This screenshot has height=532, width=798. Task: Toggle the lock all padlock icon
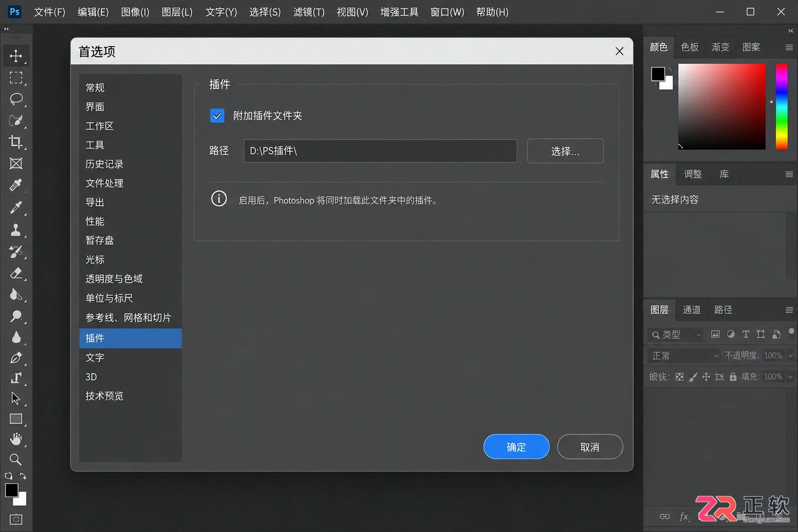(733, 377)
